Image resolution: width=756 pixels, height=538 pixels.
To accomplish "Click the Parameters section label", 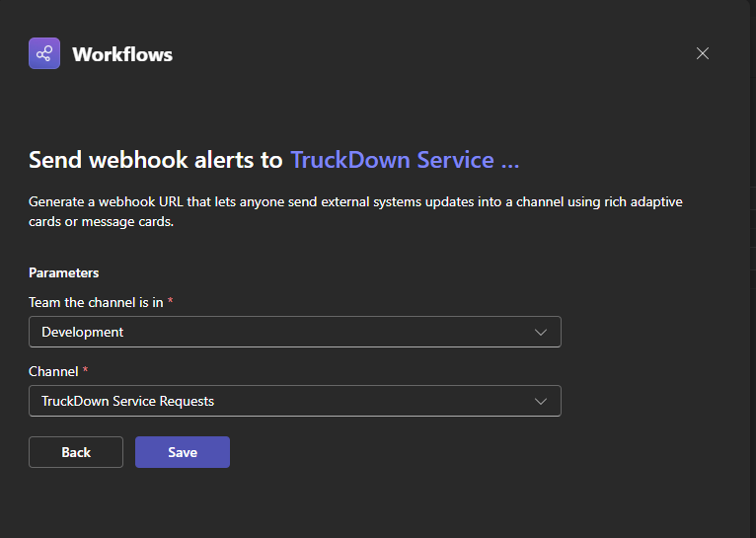I will [x=64, y=272].
